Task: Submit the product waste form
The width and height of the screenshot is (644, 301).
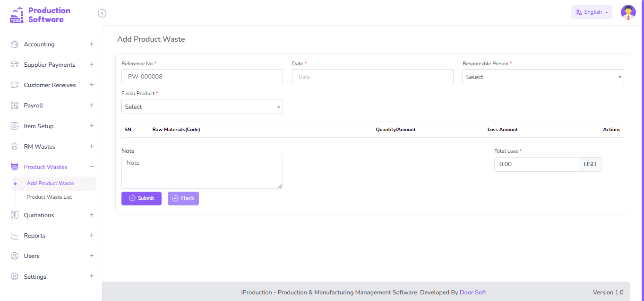Action: tap(141, 198)
